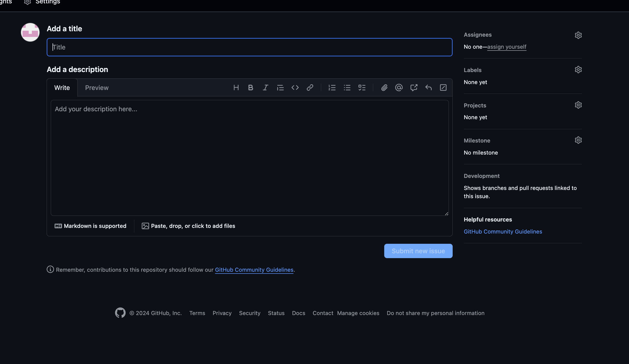
Task: Click the assign yourself link
Action: click(x=507, y=47)
